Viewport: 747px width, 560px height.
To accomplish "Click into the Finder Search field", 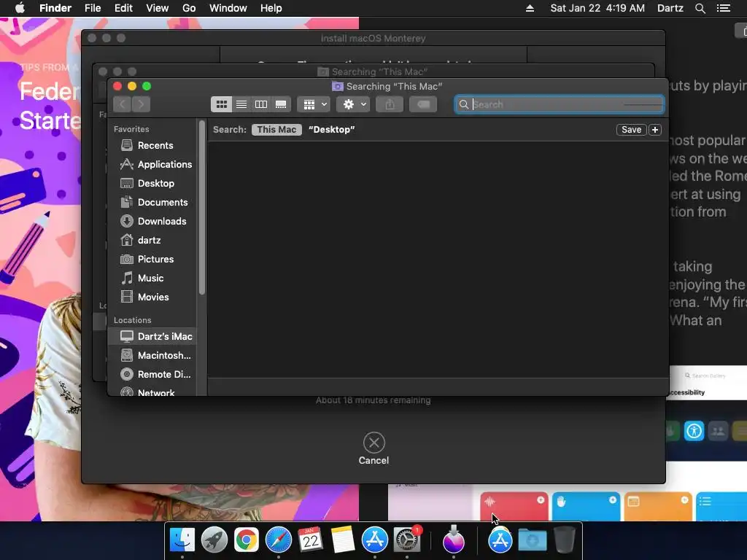I will [x=560, y=104].
